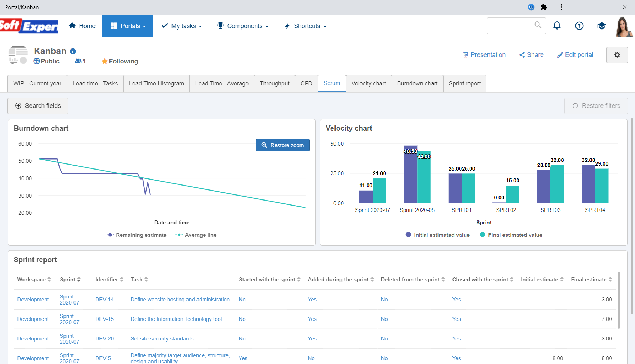Screen dimensions: 635x364
Task: Sort by Identifier column
Action: coord(109,280)
